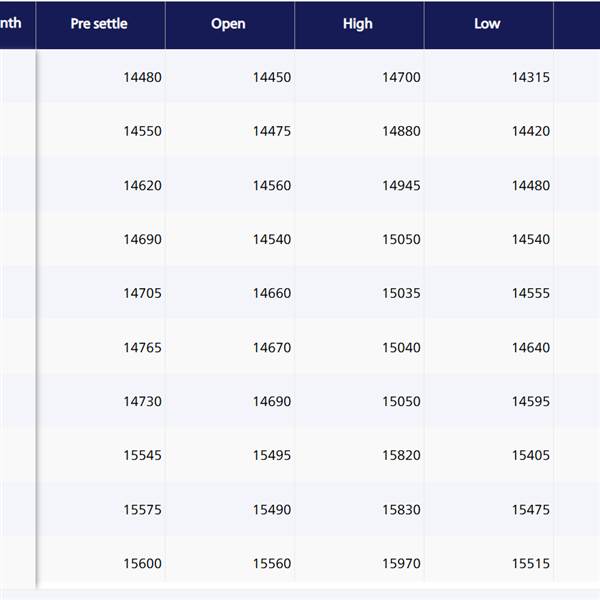Screen dimensions: 600x600
Task: Select Low value 14315
Action: (531, 77)
